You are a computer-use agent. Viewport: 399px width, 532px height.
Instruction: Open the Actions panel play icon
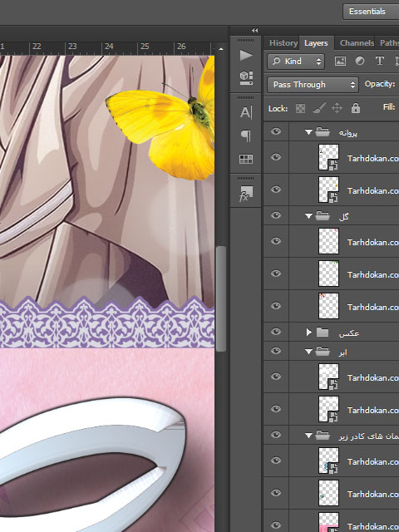pos(246,55)
